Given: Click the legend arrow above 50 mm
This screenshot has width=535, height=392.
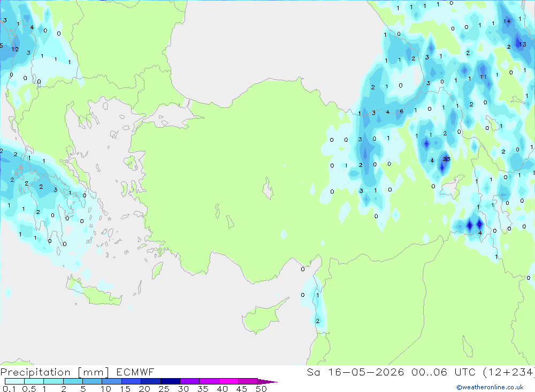Looking at the screenshot, I should [x=267, y=382].
